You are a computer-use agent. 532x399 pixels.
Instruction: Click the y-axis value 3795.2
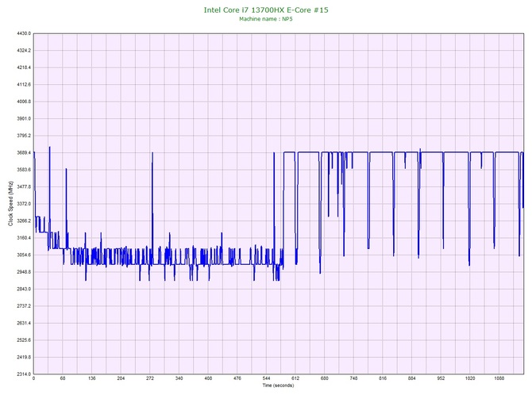tap(24, 136)
